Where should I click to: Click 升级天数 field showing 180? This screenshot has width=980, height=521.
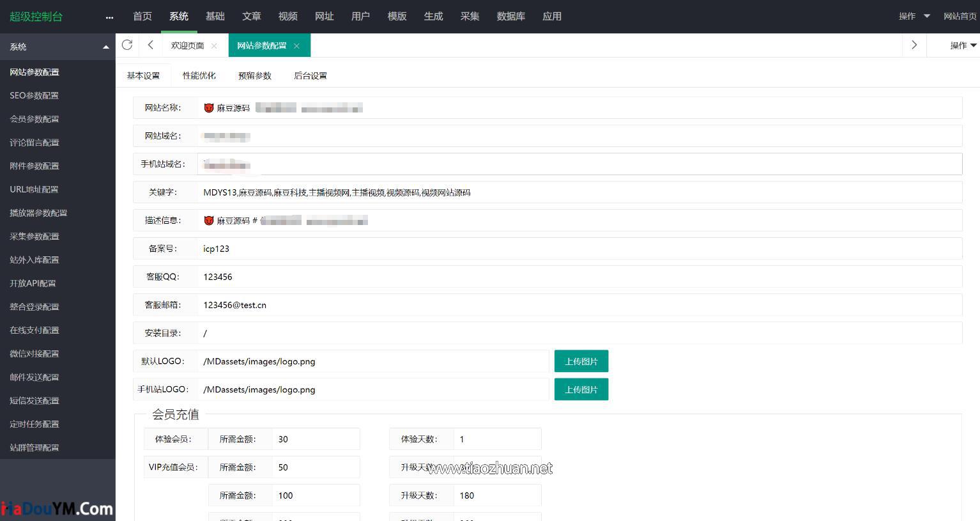click(498, 495)
